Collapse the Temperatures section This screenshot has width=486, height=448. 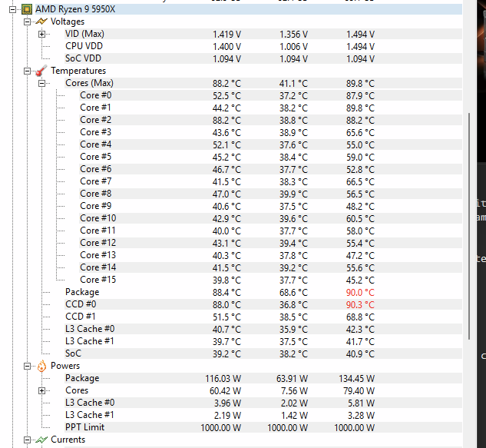point(28,71)
